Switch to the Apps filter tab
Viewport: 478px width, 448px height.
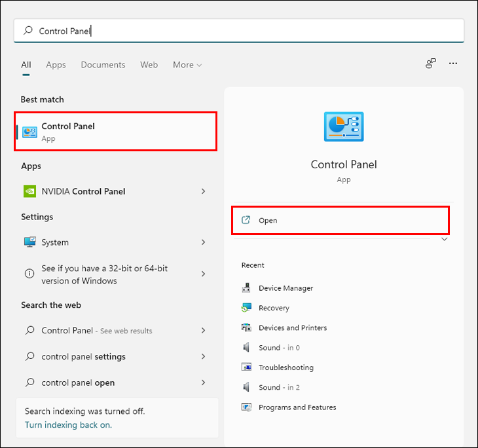(x=56, y=65)
